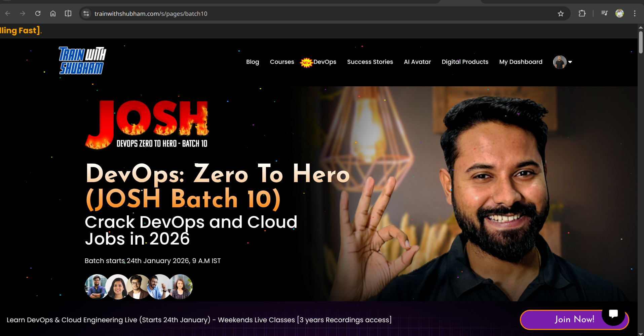
Task: Reload the page with refresh icon
Action: (x=38, y=13)
